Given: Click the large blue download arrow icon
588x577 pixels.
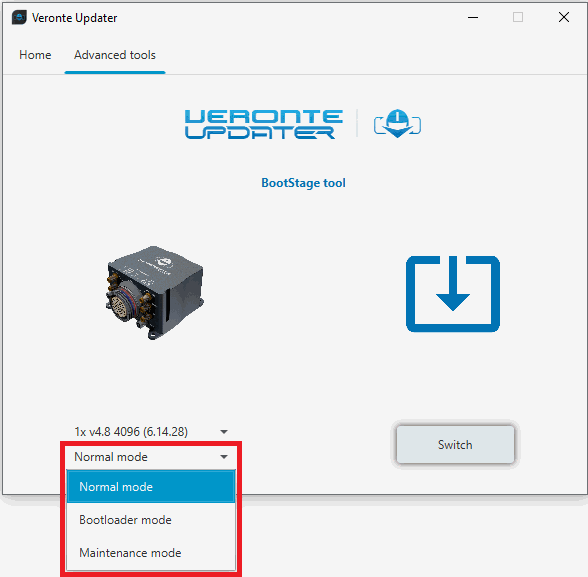Looking at the screenshot, I should (x=453, y=294).
